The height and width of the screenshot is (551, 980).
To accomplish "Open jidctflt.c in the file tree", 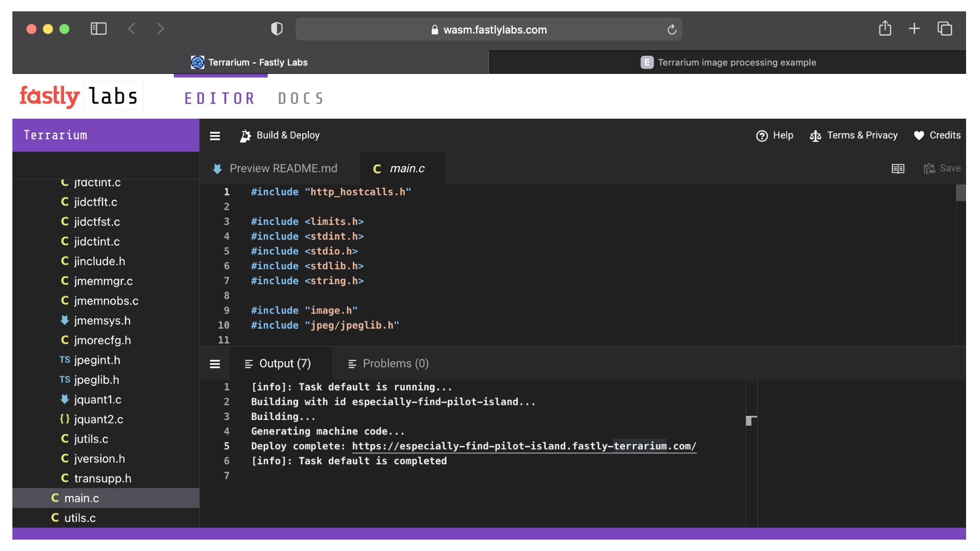I will click(106, 202).
